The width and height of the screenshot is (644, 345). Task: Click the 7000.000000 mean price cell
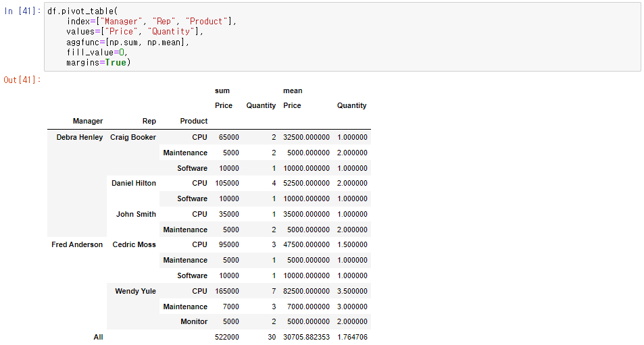(x=308, y=307)
